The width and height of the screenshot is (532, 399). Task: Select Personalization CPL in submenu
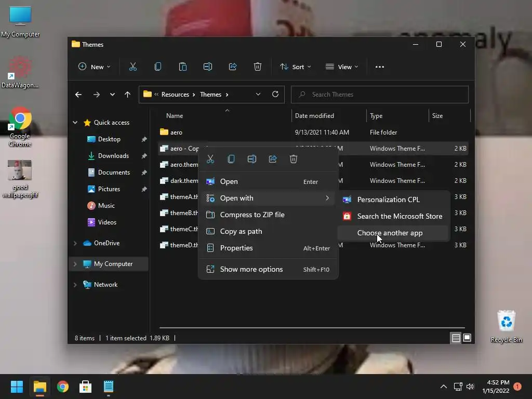tap(394, 199)
